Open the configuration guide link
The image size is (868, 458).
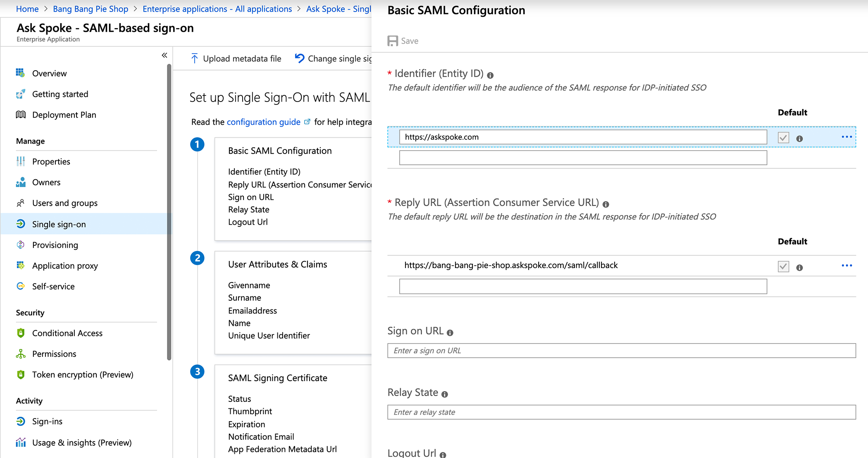[264, 122]
